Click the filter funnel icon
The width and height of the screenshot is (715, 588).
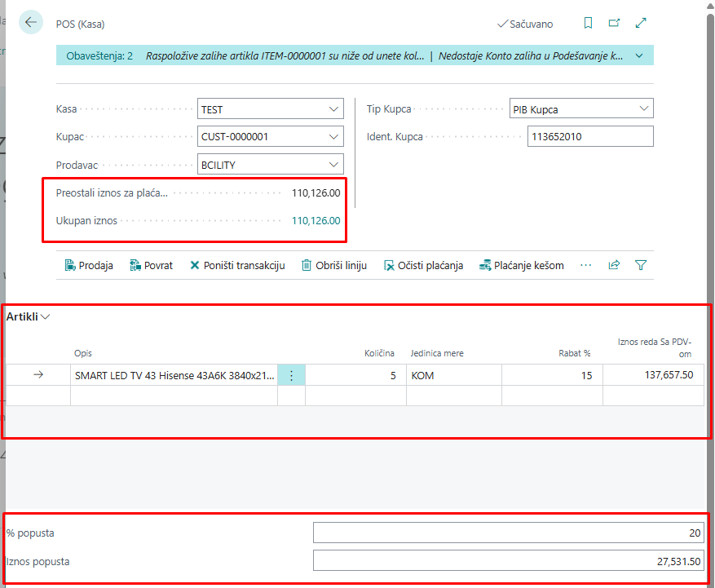pos(641,265)
